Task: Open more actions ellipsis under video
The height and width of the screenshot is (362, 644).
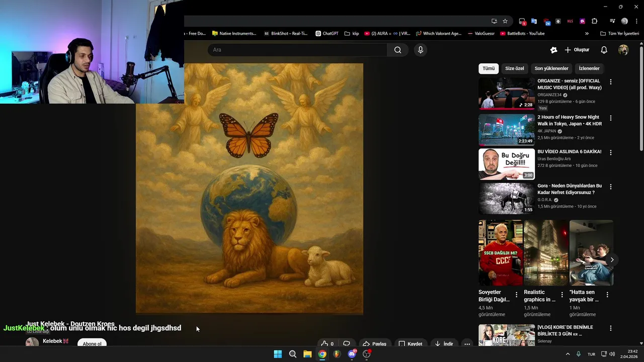Action: pos(467,344)
